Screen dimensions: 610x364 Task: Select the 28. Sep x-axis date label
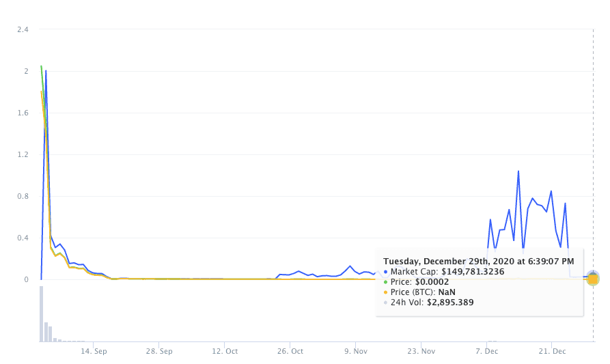coord(159,351)
